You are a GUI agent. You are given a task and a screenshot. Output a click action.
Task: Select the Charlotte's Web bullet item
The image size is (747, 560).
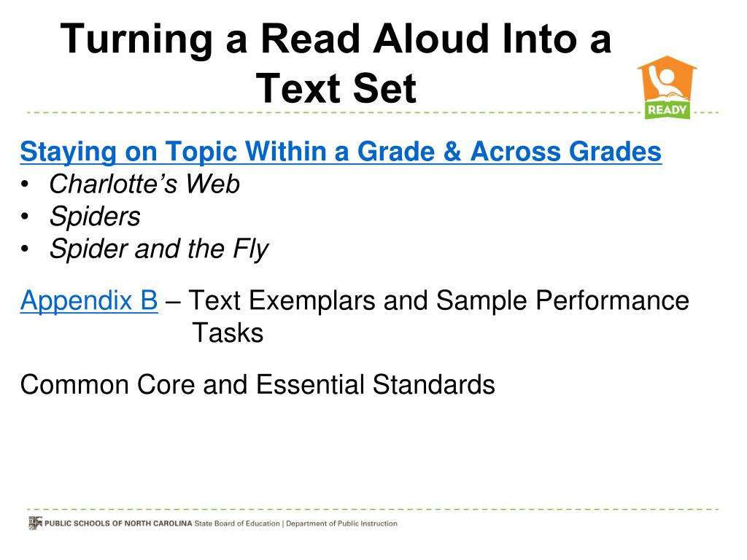pos(144,184)
